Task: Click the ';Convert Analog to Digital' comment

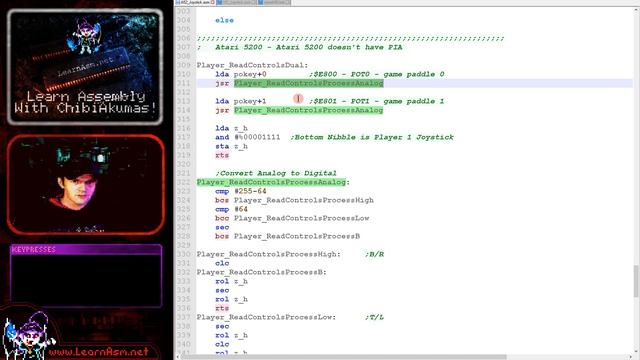Action: coord(276,173)
